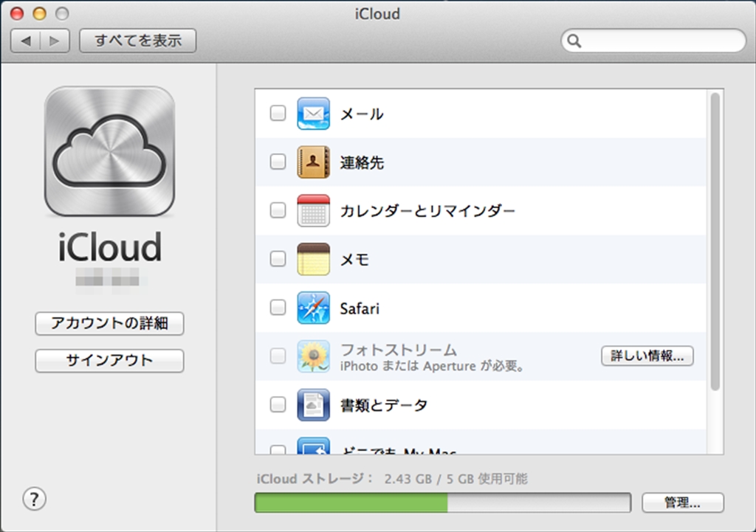This screenshot has width=756, height=532.
Task: Click the Calendar icon in the list
Action: pyautogui.click(x=313, y=210)
